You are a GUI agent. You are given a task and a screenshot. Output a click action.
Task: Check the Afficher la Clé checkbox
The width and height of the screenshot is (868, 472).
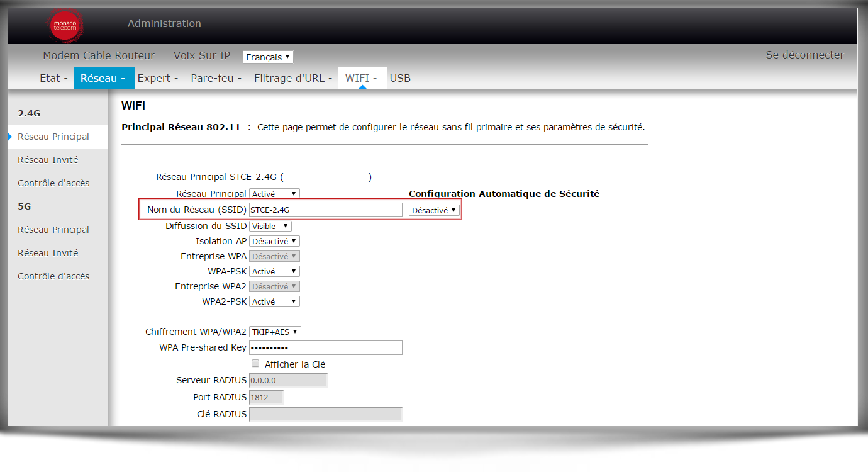tap(255, 364)
